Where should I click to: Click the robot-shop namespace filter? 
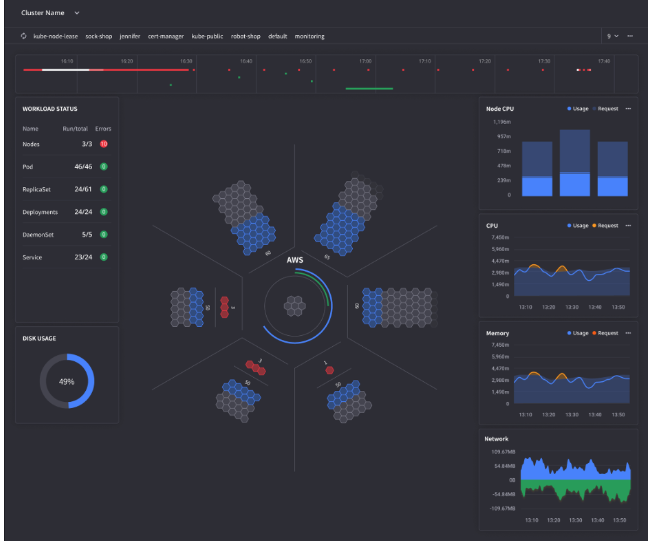pyautogui.click(x=245, y=36)
